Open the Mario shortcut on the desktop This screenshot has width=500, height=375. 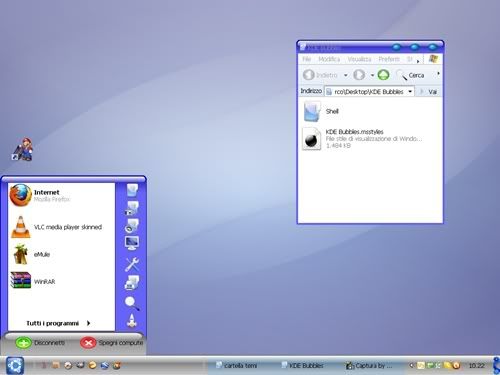pyautogui.click(x=23, y=149)
